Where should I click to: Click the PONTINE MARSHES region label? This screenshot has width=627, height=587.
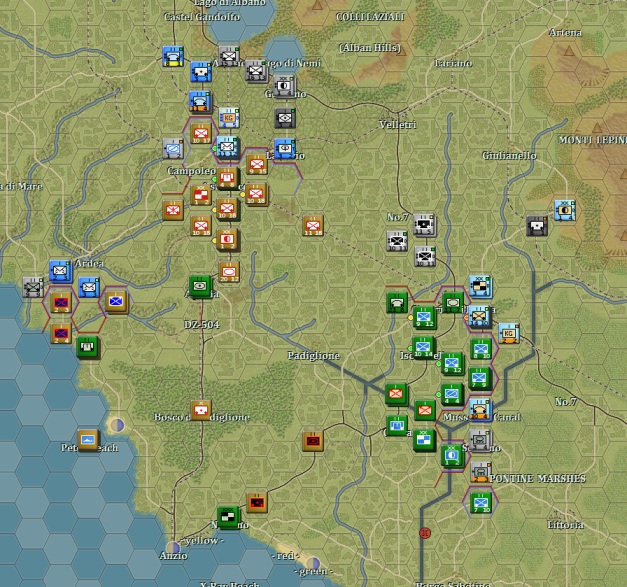[538, 479]
